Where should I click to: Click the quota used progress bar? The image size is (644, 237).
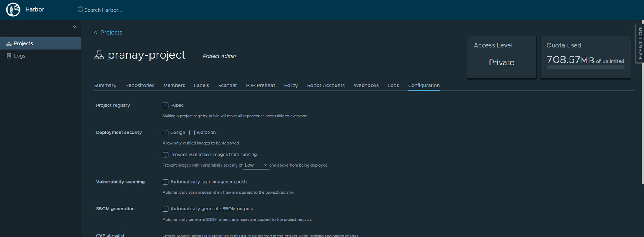(585, 67)
